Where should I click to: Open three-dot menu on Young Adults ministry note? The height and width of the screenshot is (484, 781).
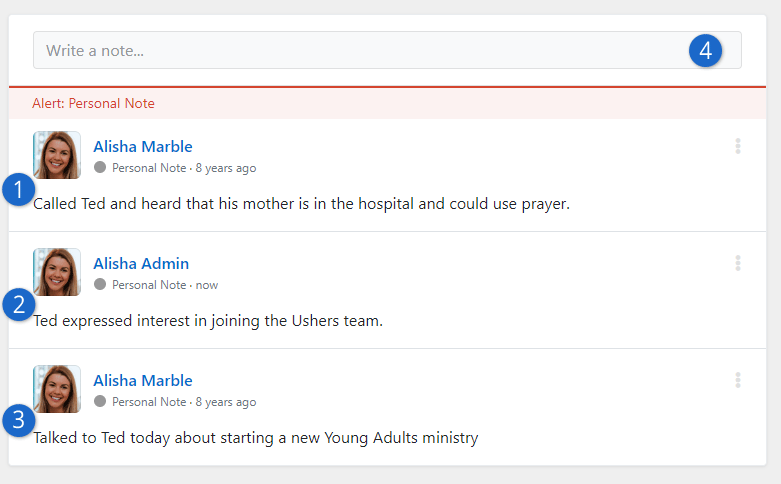pos(738,380)
